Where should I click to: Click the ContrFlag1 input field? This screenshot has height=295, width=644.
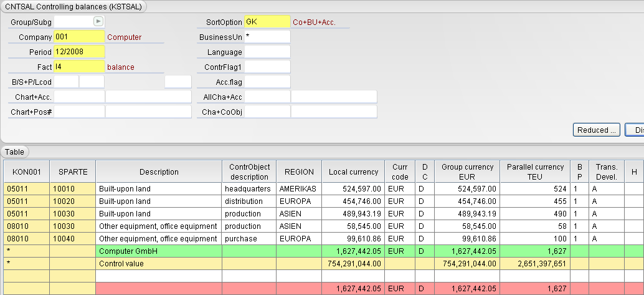click(x=267, y=67)
